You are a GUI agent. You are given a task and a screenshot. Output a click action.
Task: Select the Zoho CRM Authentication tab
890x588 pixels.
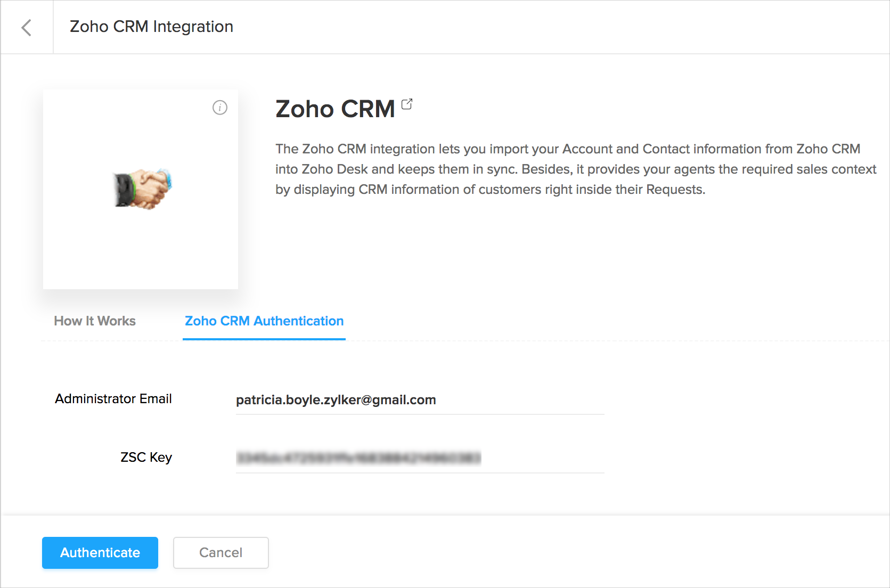pyautogui.click(x=264, y=321)
